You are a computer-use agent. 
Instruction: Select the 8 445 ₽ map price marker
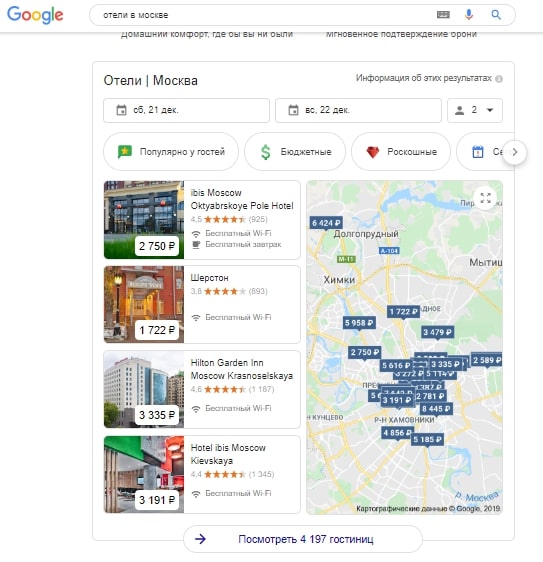click(x=435, y=409)
